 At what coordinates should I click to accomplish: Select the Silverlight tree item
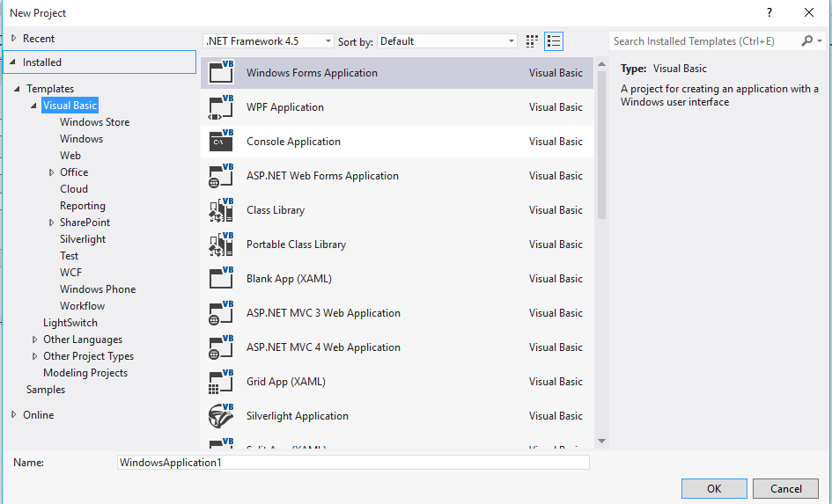83,239
